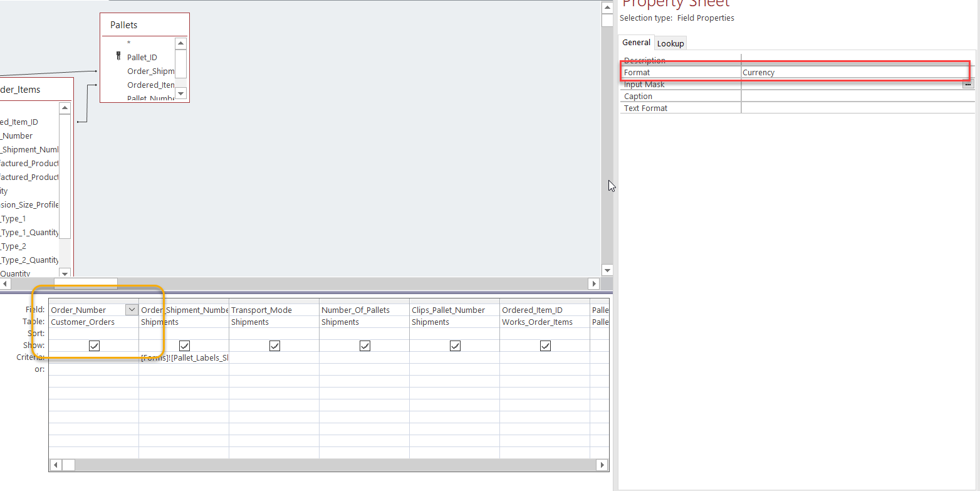This screenshot has width=980, height=491.
Task: Click the query grid scroll right arrow
Action: point(603,465)
